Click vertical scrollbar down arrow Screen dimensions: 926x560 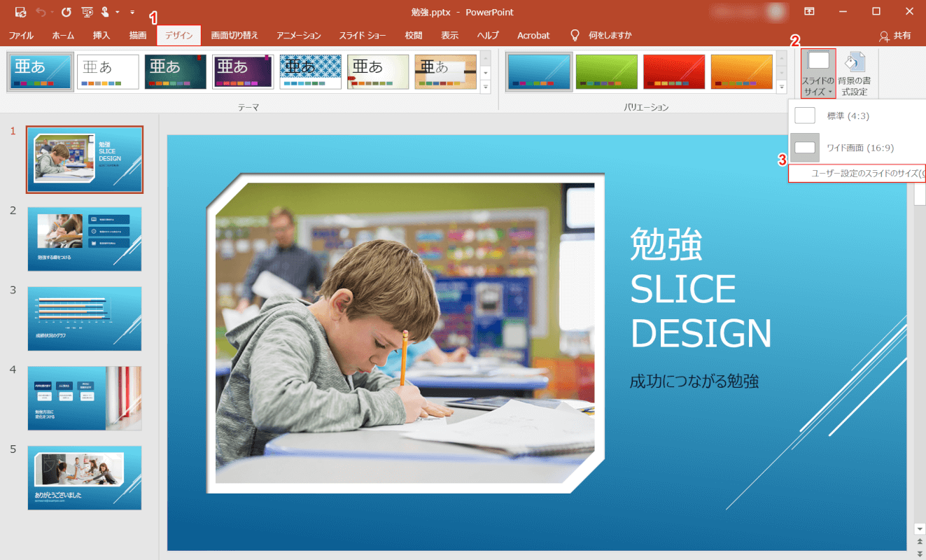coord(920,529)
